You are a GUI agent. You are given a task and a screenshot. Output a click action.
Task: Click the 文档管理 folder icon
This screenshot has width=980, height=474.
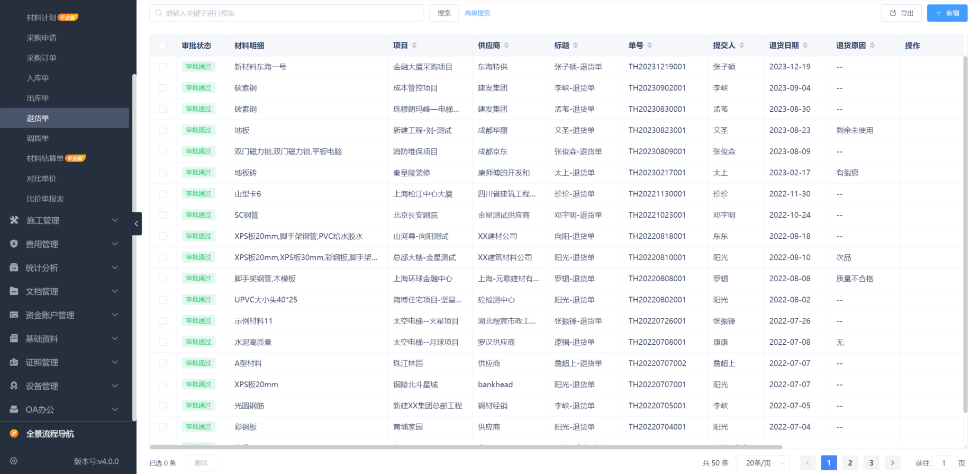(x=14, y=291)
